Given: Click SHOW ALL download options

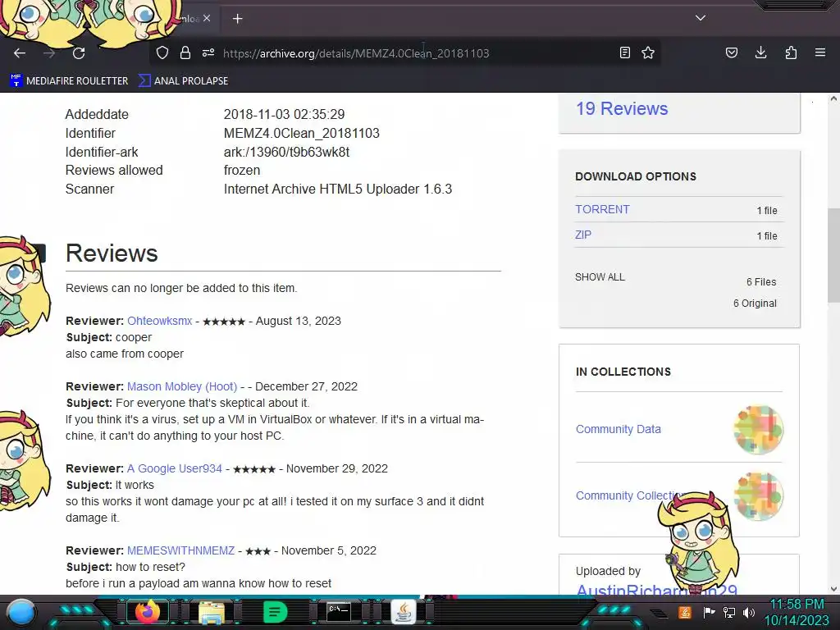Looking at the screenshot, I should (600, 277).
